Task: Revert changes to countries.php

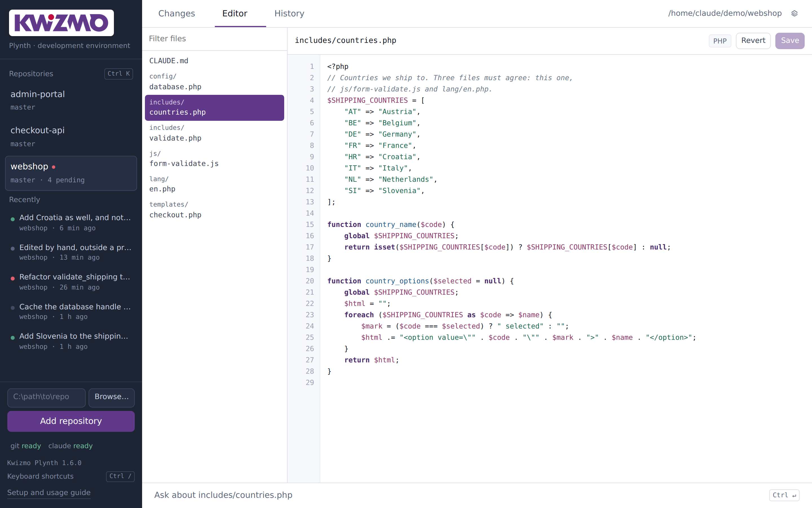Action: pos(753,41)
